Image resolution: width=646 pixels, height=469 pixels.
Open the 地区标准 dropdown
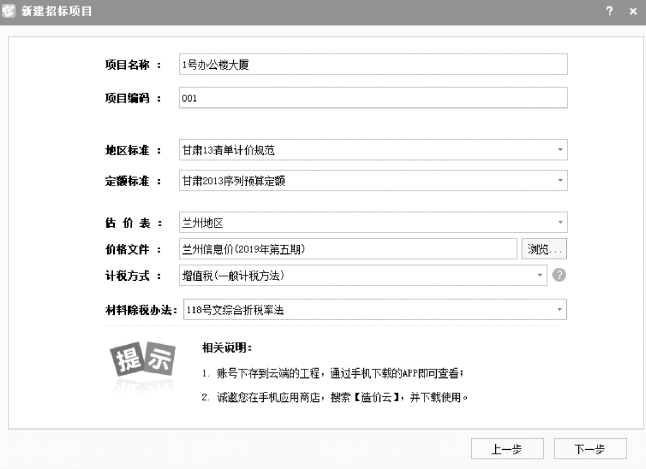tap(373, 150)
